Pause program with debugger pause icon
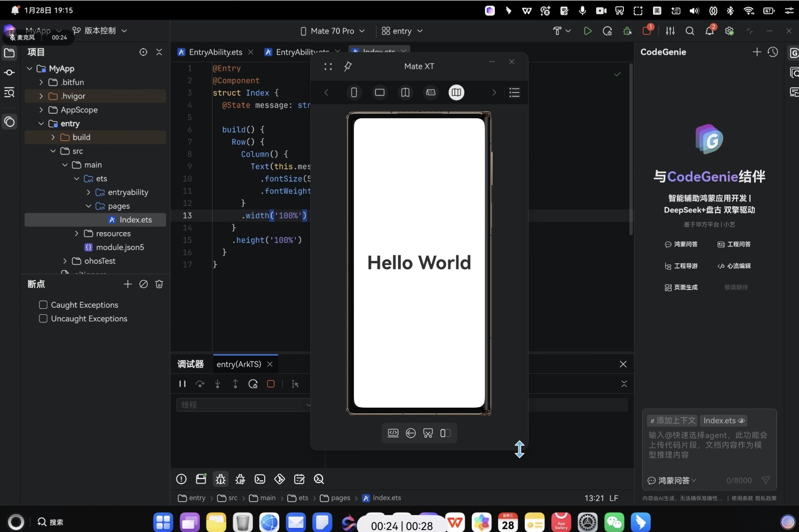799x532 pixels. point(182,384)
